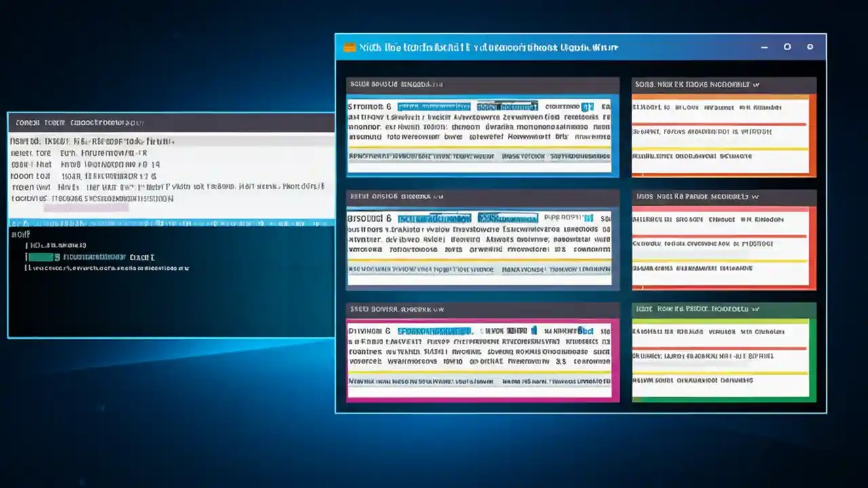Enable the highlighted status strip across the console window

170,222
